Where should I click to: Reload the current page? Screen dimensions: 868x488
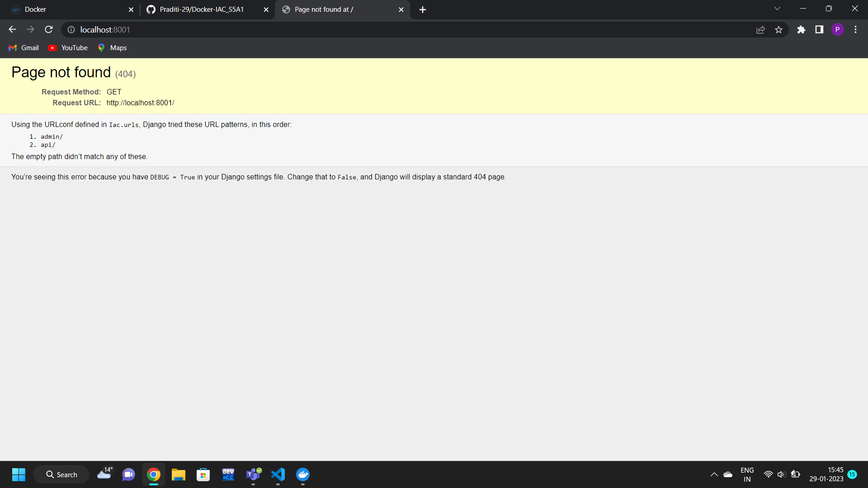(x=49, y=30)
